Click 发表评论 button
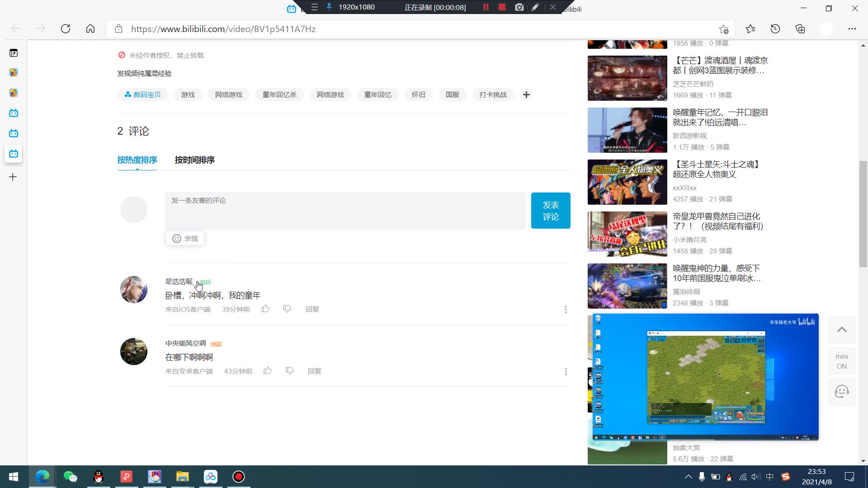 click(x=551, y=211)
